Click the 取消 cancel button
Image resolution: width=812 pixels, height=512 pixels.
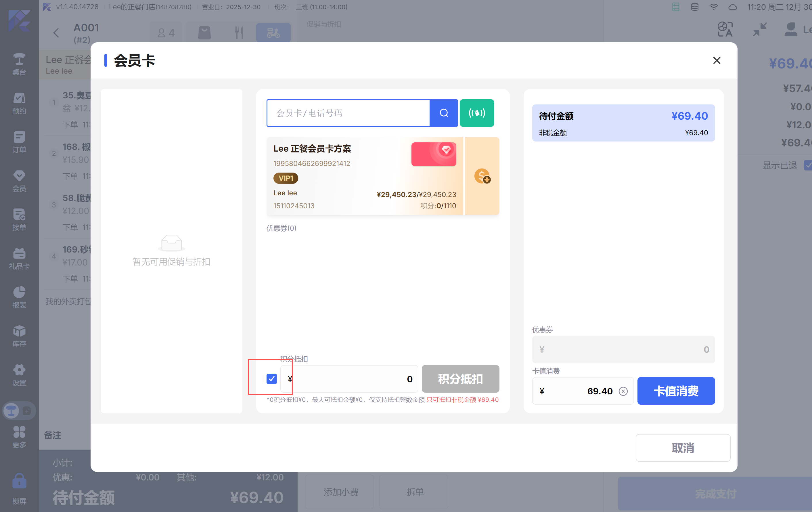point(683,448)
